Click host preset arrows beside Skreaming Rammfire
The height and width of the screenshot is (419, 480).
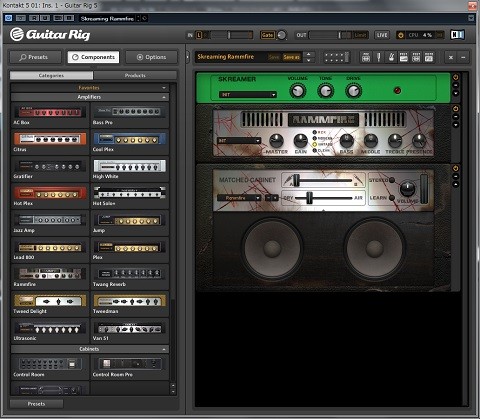click(138, 18)
